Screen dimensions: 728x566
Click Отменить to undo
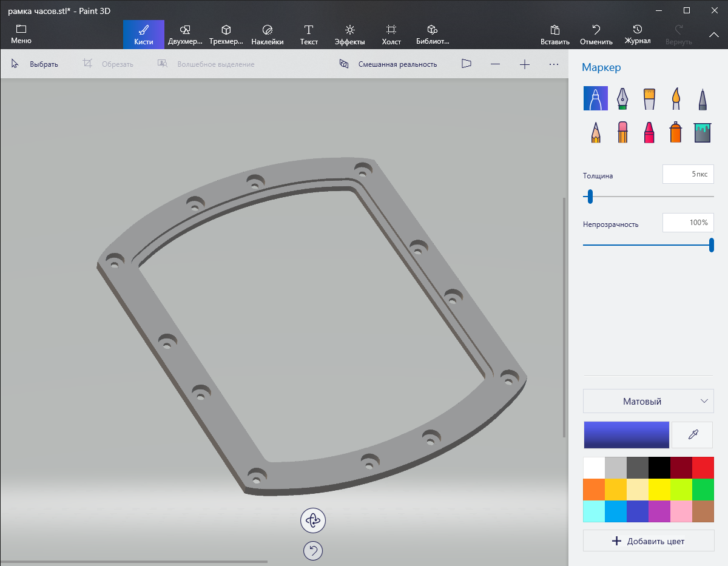tap(596, 35)
